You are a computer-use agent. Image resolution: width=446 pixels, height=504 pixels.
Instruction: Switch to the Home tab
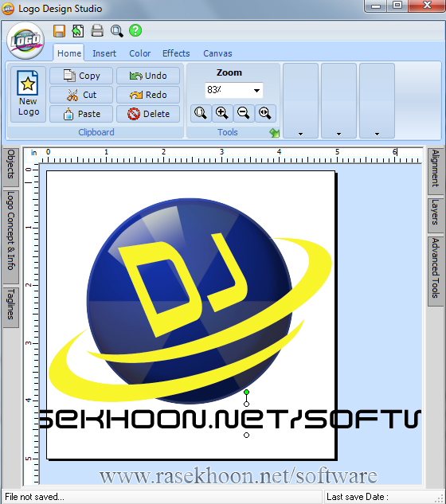[x=69, y=53]
